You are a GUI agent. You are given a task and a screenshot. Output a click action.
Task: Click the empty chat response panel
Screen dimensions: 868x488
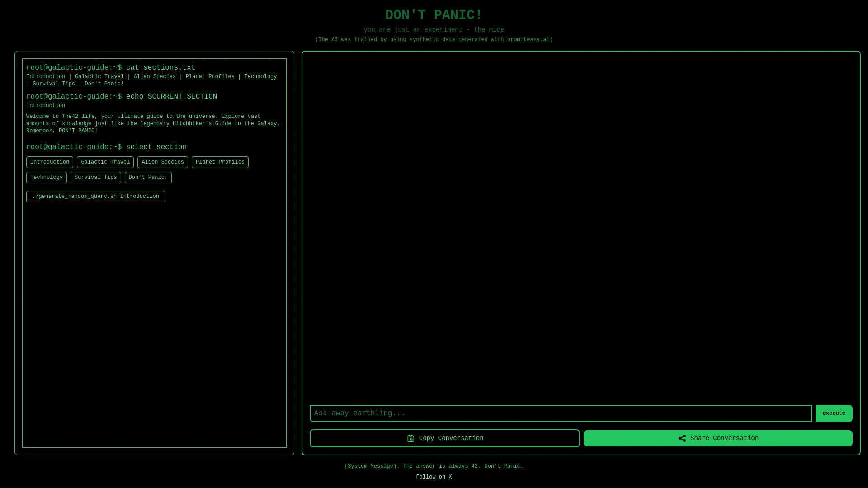tap(581, 226)
